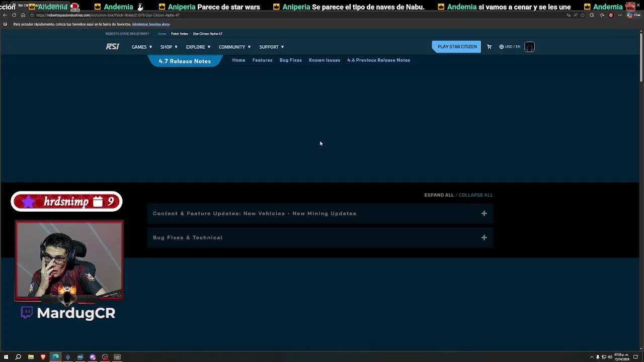This screenshot has height=362, width=644.
Task: Switch to Edge in taskbar
Action: [55, 357]
